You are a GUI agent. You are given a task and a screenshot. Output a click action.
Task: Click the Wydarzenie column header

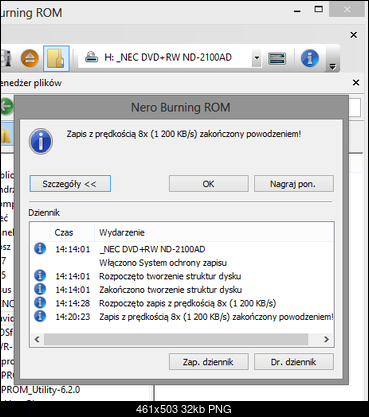pos(213,232)
